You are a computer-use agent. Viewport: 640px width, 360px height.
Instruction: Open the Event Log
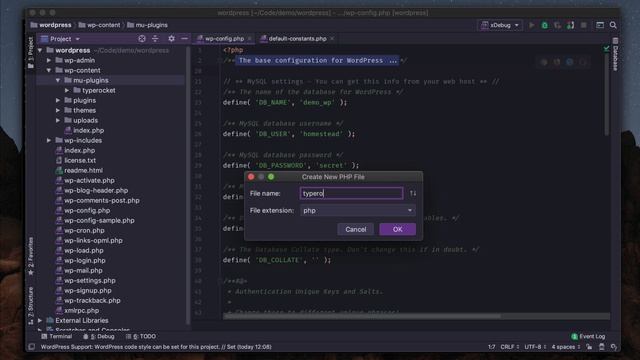click(588, 337)
